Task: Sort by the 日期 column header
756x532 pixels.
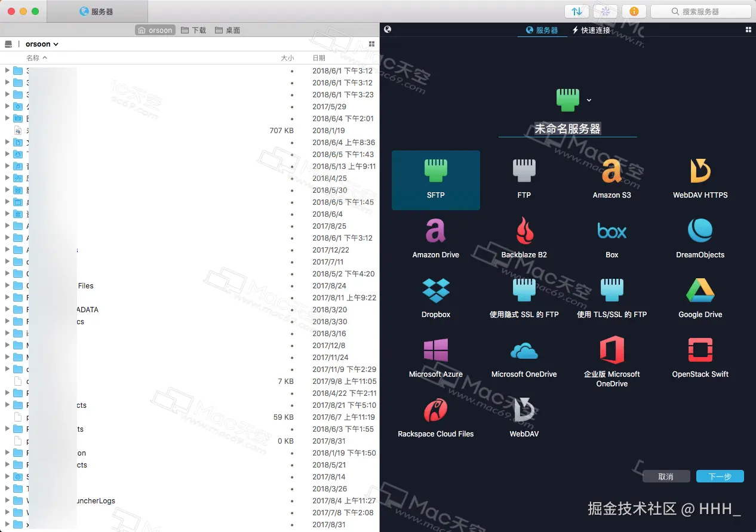Action: pos(319,58)
